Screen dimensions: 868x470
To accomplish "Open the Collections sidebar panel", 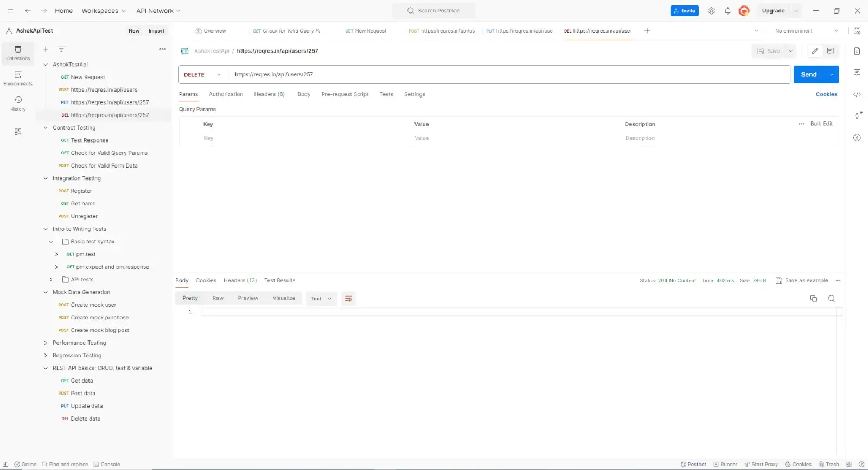I will coord(18,53).
